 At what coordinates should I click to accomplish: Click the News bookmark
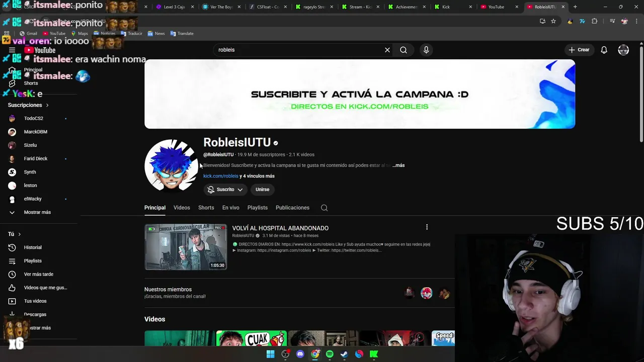pyautogui.click(x=155, y=34)
